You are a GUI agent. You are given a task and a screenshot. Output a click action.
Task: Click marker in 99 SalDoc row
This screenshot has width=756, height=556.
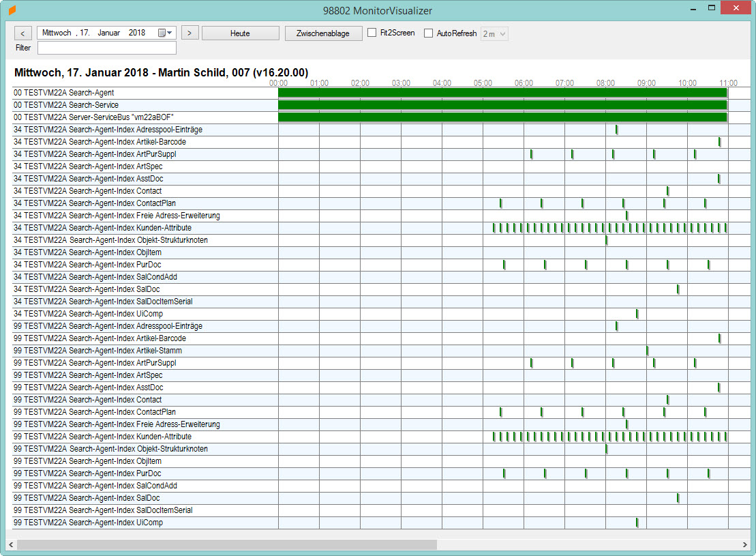(x=678, y=498)
